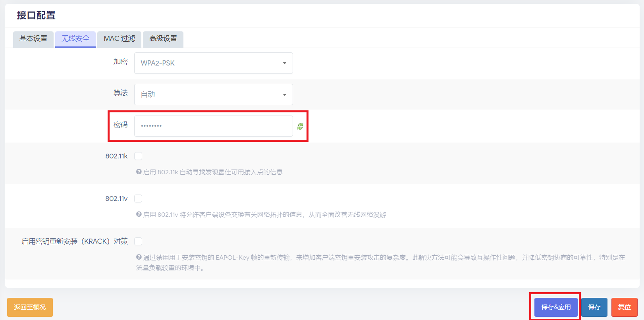Go to the 高级设置 tab
The width and height of the screenshot is (644, 320).
(163, 39)
